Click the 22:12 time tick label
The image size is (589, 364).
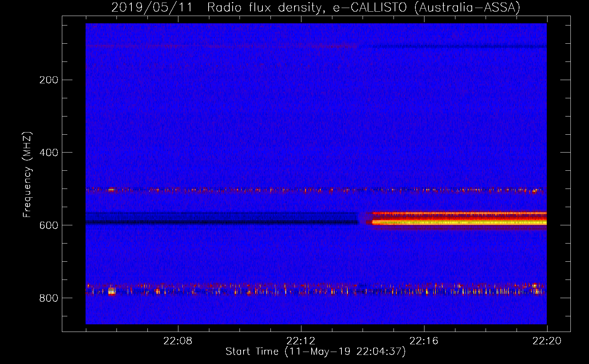[301, 341]
